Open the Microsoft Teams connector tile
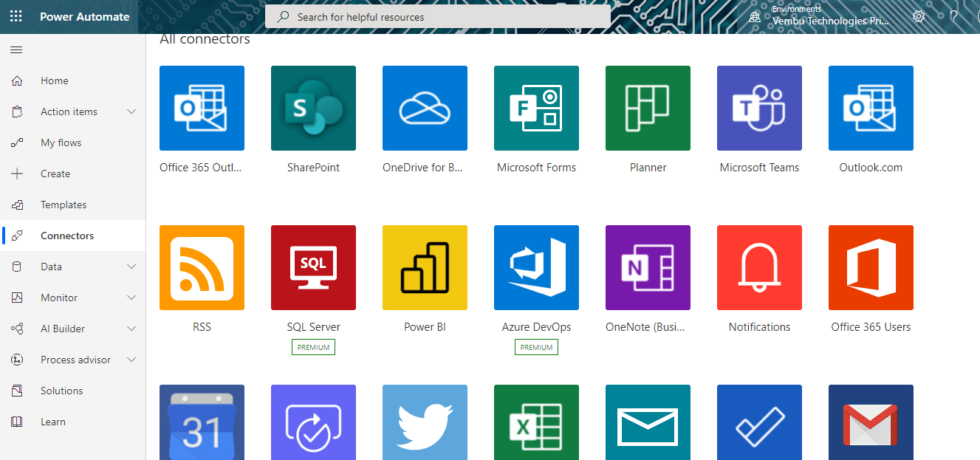Screen dimensions: 980x460 coord(759,108)
